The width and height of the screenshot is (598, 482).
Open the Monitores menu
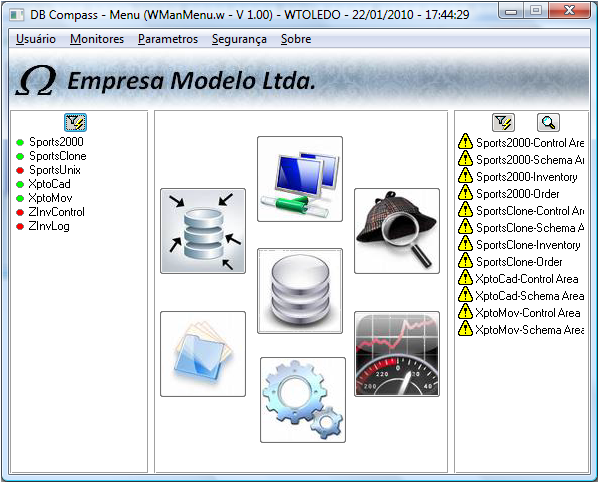(x=97, y=39)
